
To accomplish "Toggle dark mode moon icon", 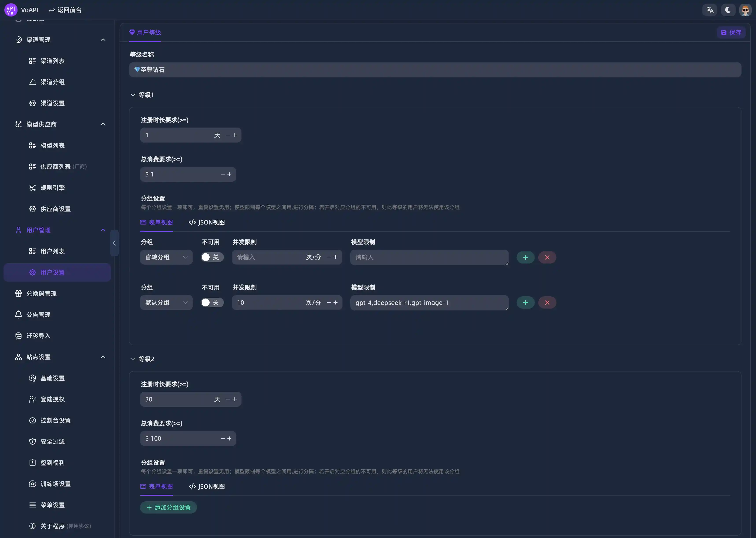I will coord(728,10).
